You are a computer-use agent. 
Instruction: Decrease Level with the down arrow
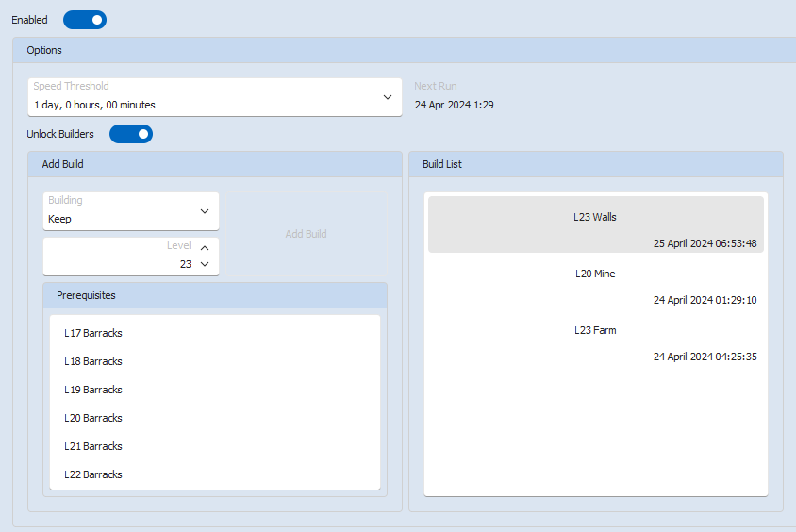205,264
